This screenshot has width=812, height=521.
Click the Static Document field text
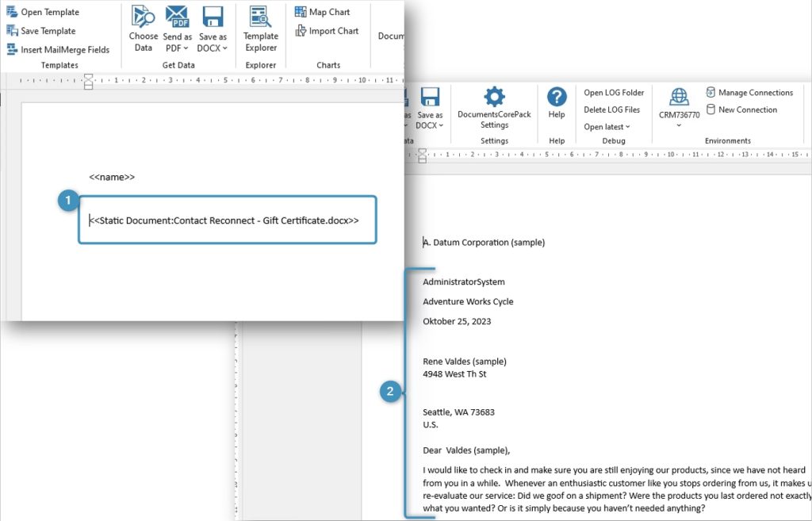[x=224, y=220]
